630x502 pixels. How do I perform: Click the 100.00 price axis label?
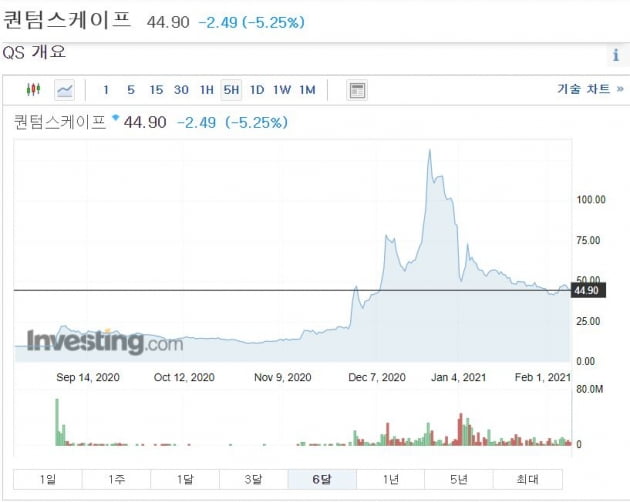[x=591, y=200]
